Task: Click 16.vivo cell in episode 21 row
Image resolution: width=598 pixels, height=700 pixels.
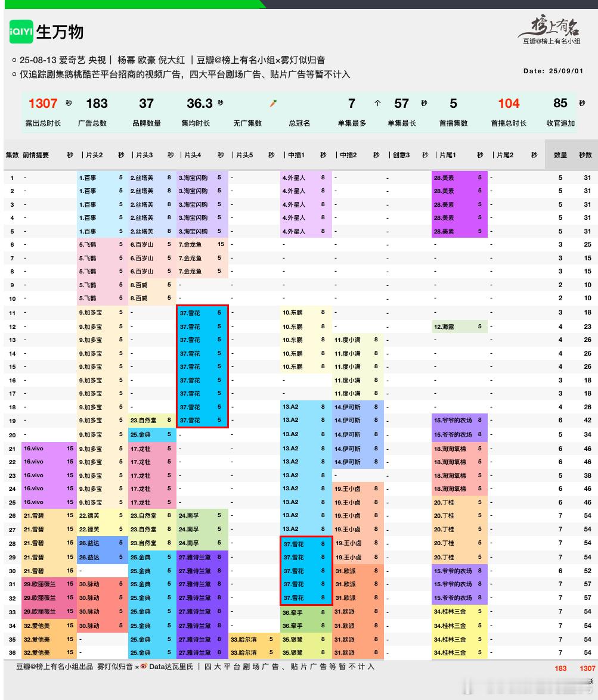Action: [49, 449]
